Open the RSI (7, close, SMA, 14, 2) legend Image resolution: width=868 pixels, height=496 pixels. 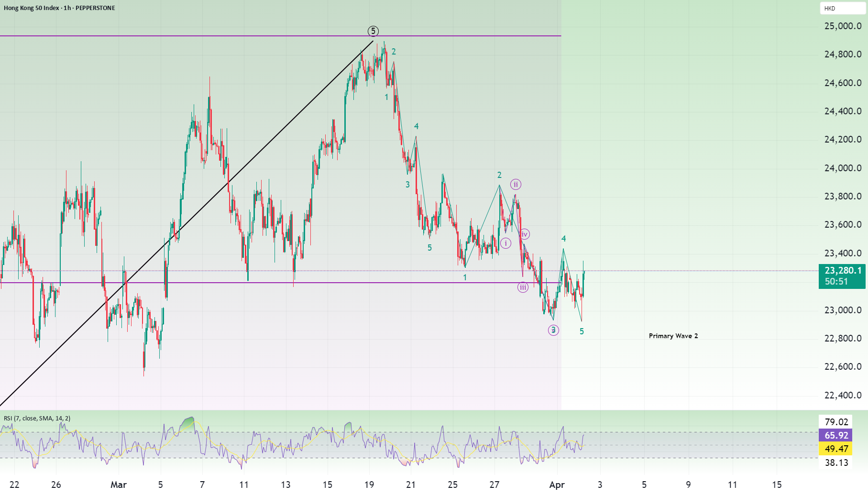pyautogui.click(x=37, y=418)
